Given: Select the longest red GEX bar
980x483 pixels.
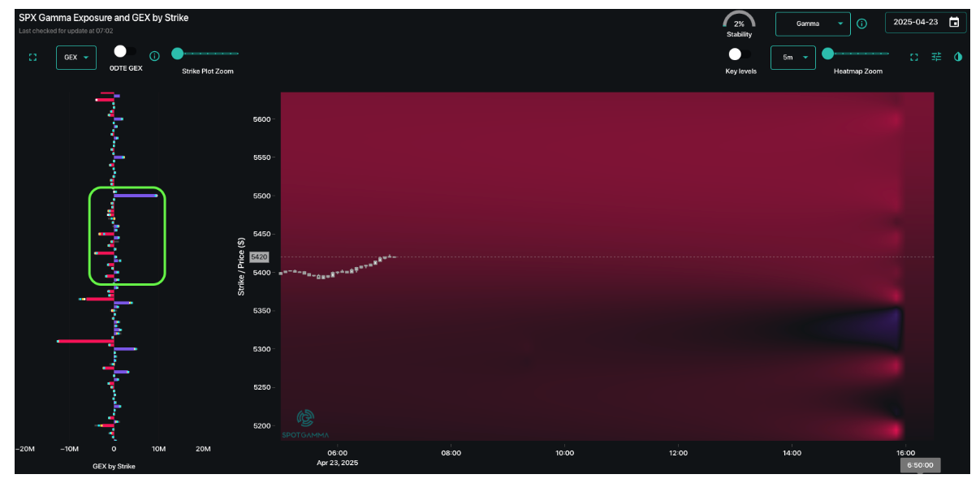Looking at the screenshot, I should 85,341.
